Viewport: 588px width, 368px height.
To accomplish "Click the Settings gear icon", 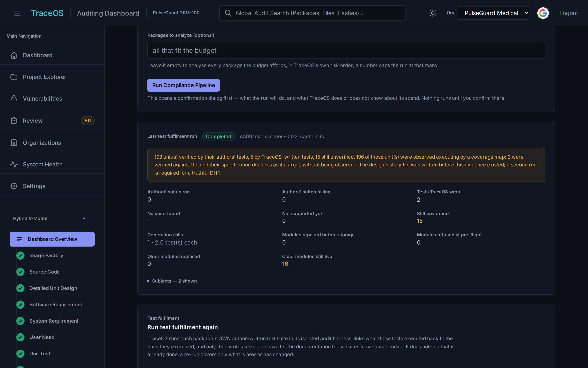I will pyautogui.click(x=14, y=186).
